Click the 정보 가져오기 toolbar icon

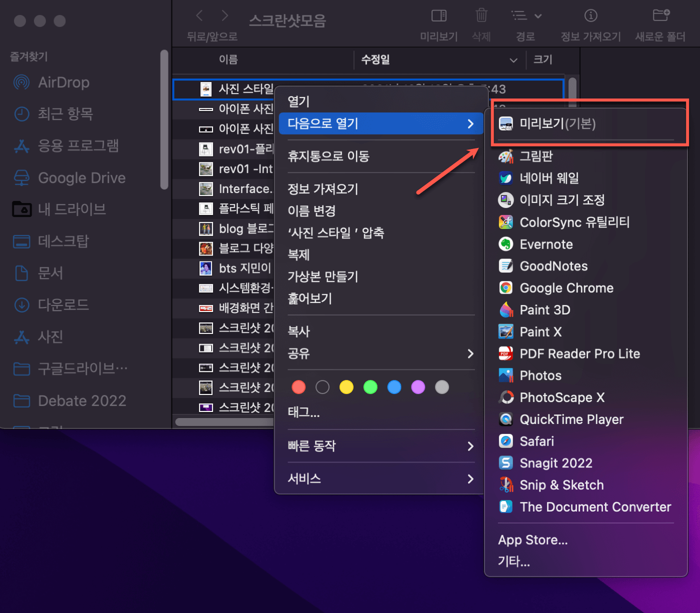(591, 16)
